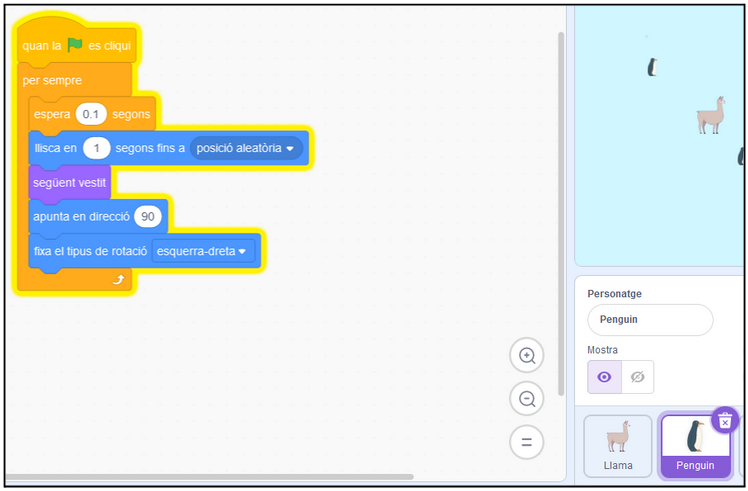Select the Penguin sprite thumbnail
The image size is (748, 491).
click(695, 445)
